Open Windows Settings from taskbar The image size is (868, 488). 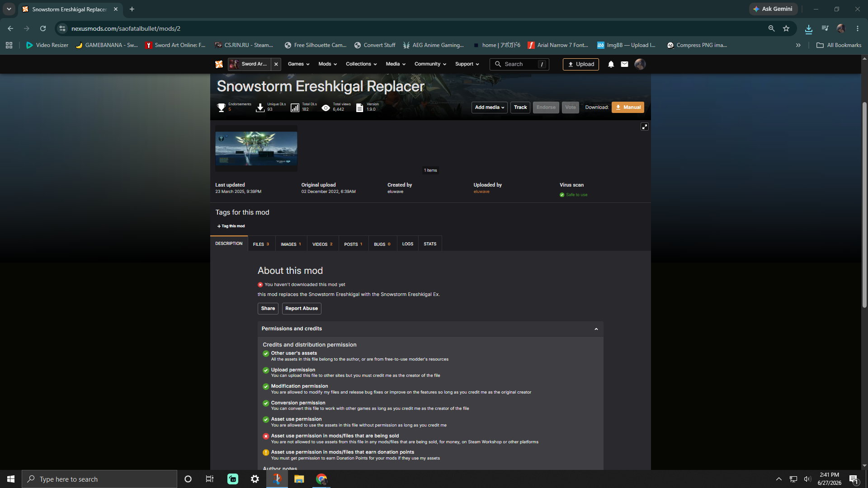pyautogui.click(x=255, y=479)
